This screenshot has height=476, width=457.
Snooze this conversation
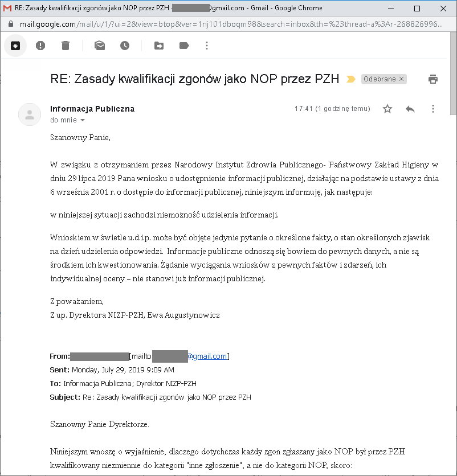coord(125,46)
